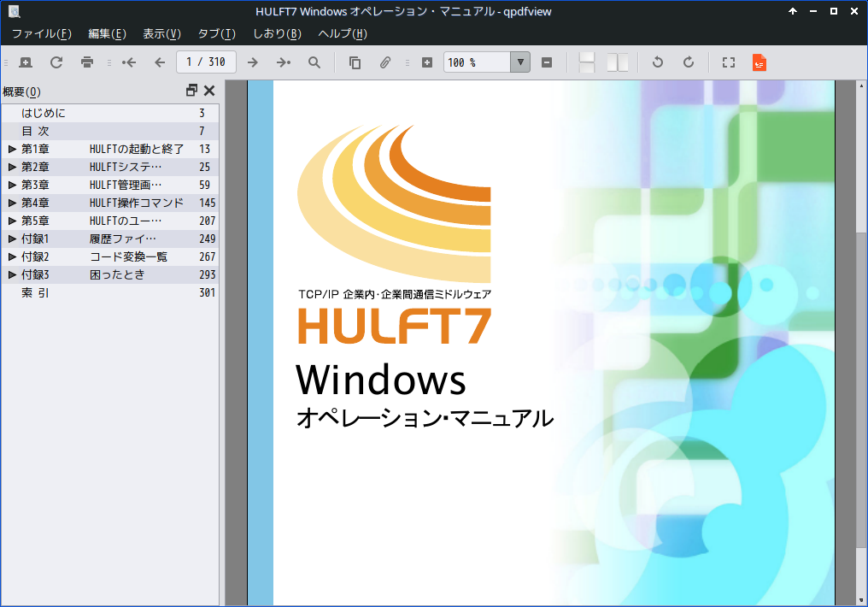The height and width of the screenshot is (607, 868).
Task: Close the 概要 outline panel
Action: pos(209,91)
